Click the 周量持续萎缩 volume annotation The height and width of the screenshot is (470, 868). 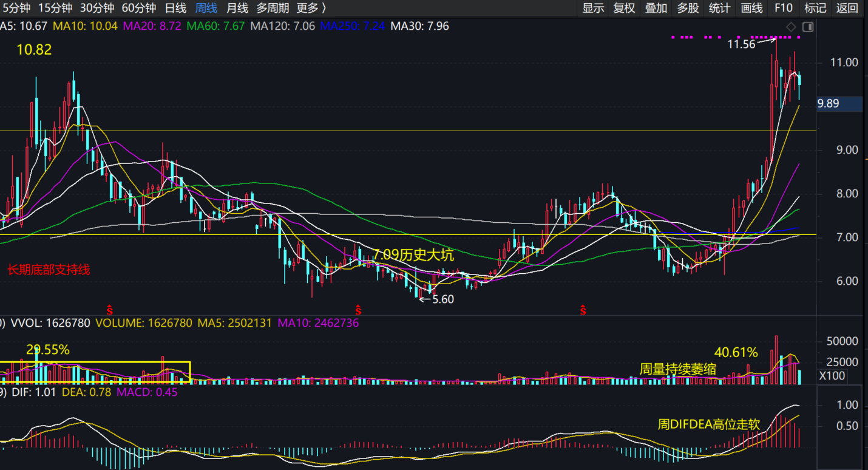coord(678,369)
